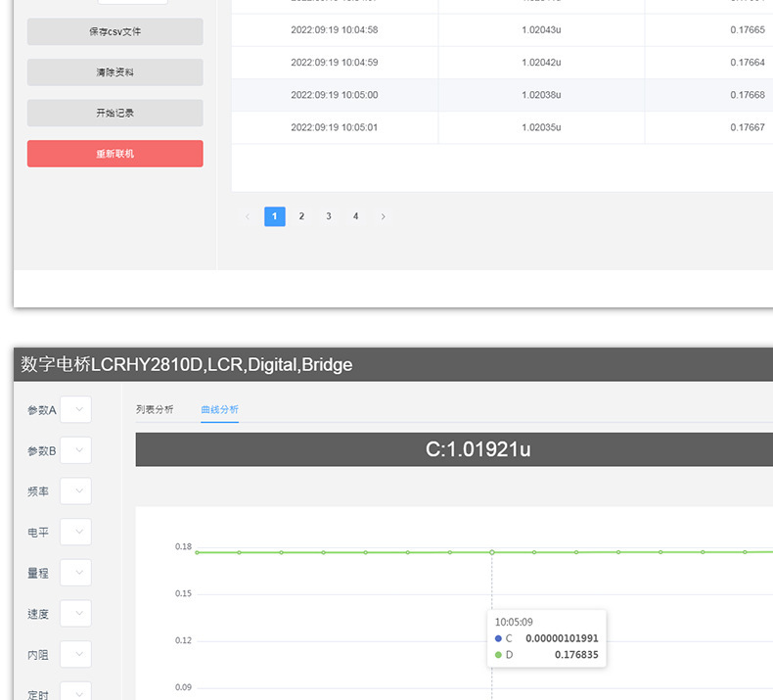The height and width of the screenshot is (700, 773).
Task: Open the 参数B dropdown
Action: click(x=76, y=450)
